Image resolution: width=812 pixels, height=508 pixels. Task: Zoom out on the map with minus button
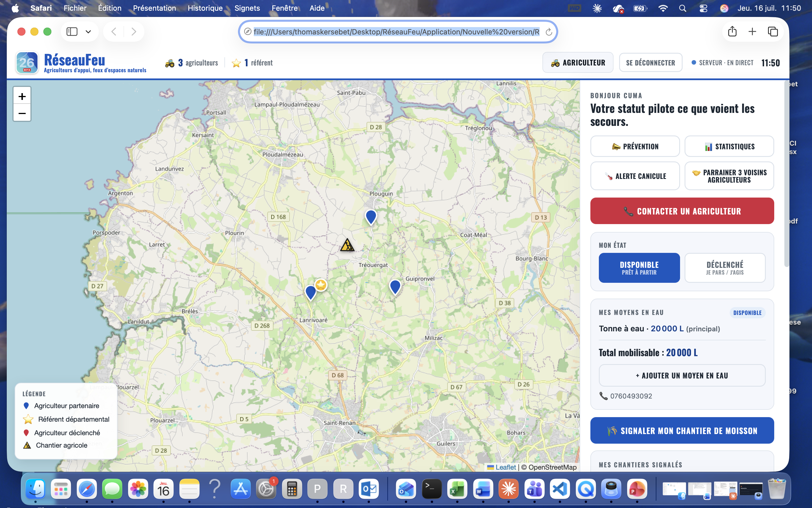(22, 113)
